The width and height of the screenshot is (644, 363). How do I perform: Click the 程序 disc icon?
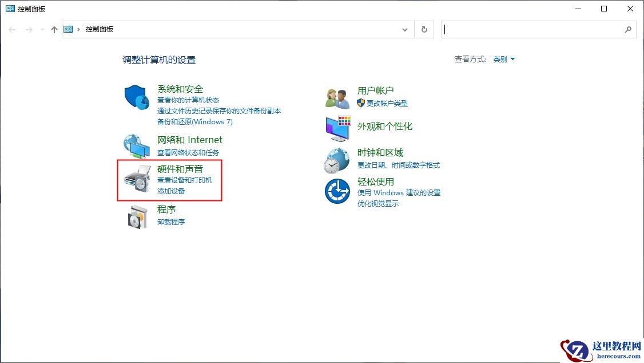coord(136,215)
